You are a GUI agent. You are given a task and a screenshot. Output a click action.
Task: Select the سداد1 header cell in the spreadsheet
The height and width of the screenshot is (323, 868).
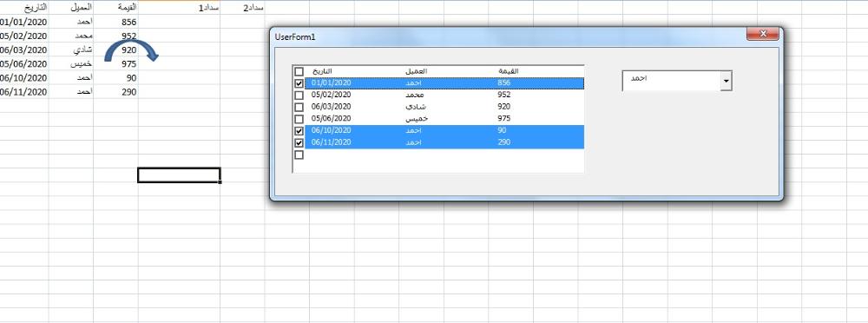click(x=179, y=8)
